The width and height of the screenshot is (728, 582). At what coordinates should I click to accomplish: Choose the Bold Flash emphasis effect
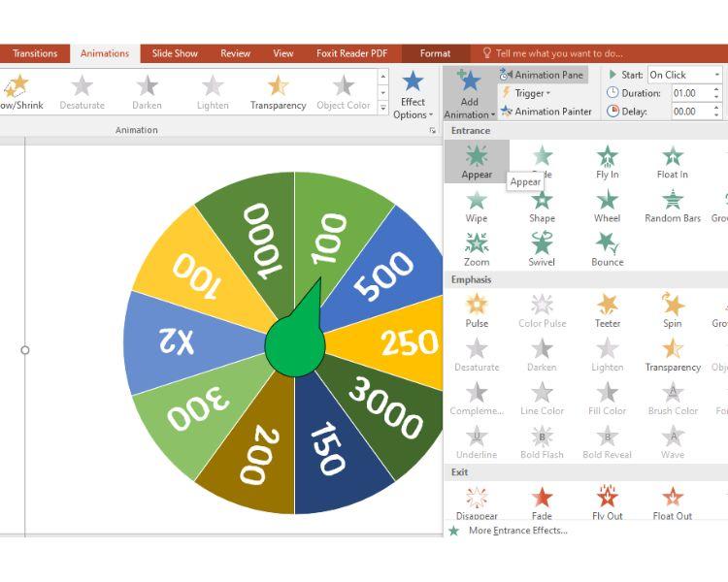[542, 442]
